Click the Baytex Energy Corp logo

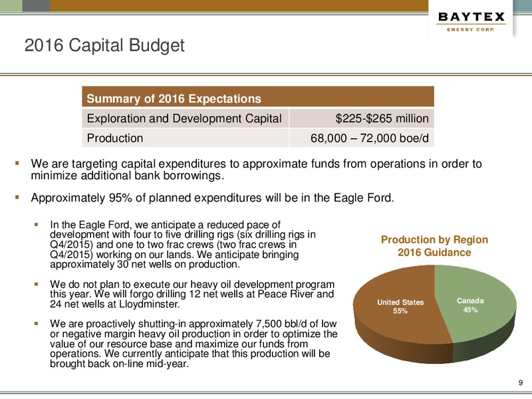coord(471,22)
